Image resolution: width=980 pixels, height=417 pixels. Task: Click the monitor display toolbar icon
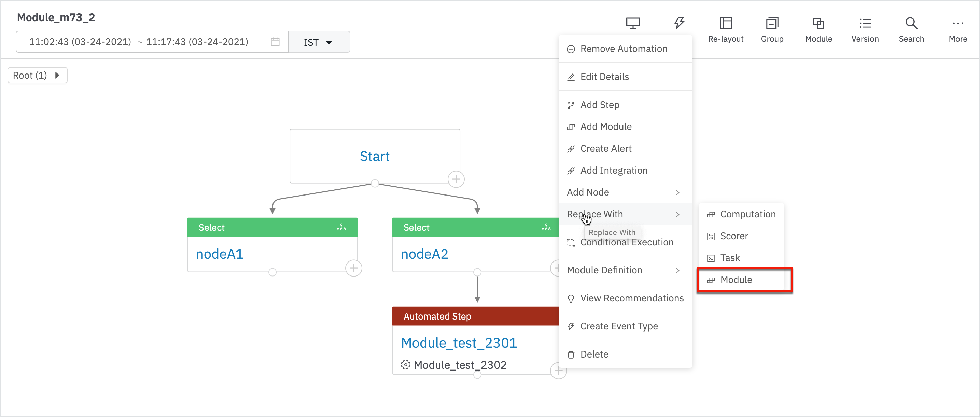633,23
